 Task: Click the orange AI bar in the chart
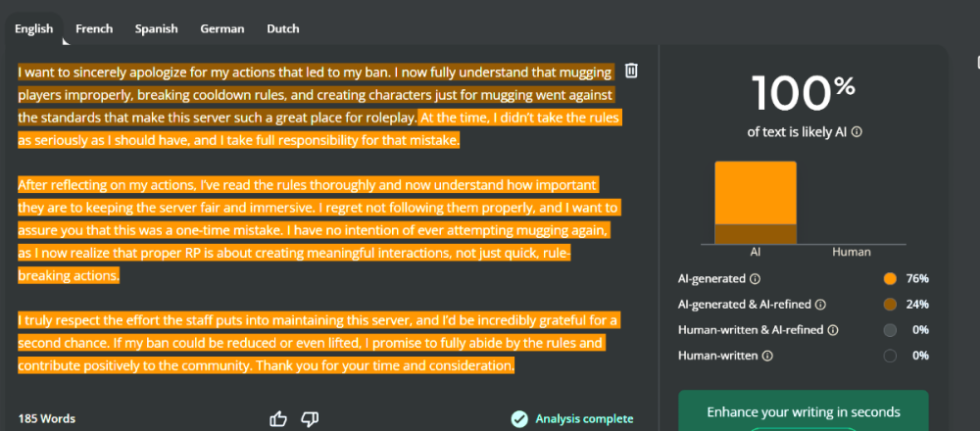point(756,196)
